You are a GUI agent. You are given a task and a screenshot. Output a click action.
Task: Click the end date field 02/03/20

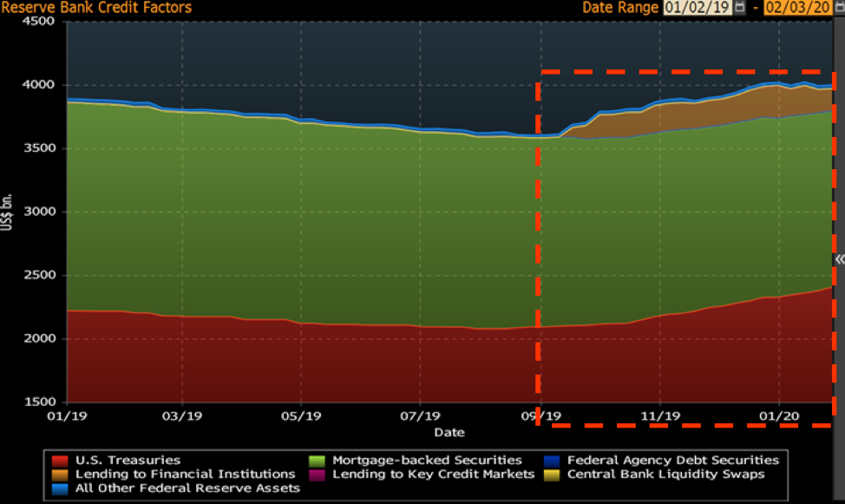coord(796,8)
